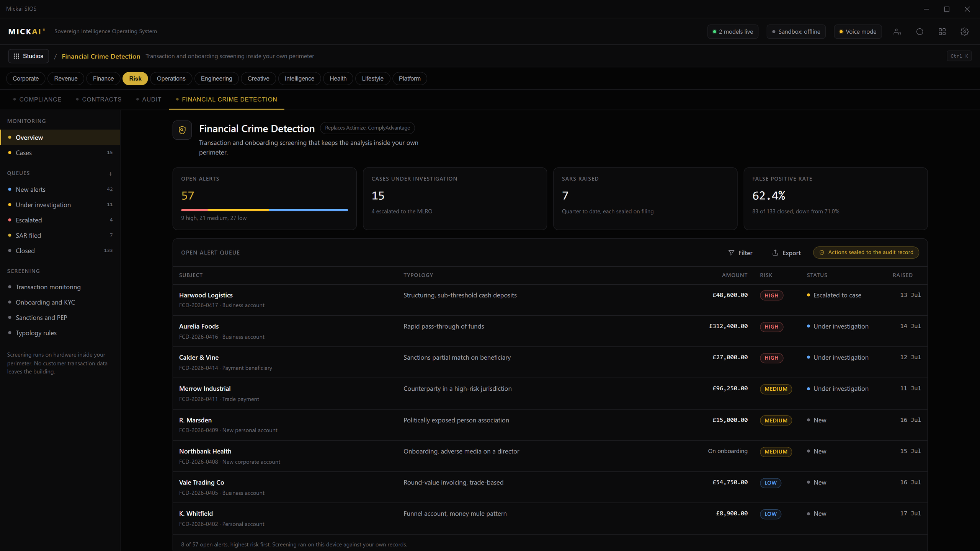Viewport: 980px width, 551px height.
Task: Click the open alerts severity bar
Action: [265, 210]
